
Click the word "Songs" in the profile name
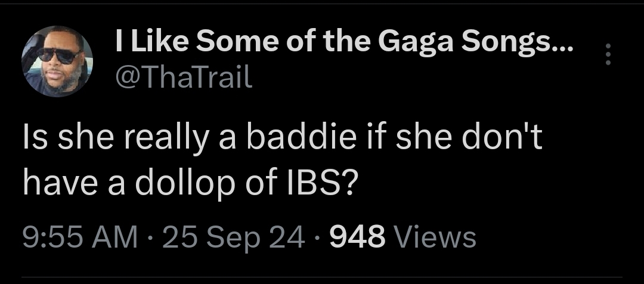pos(500,41)
